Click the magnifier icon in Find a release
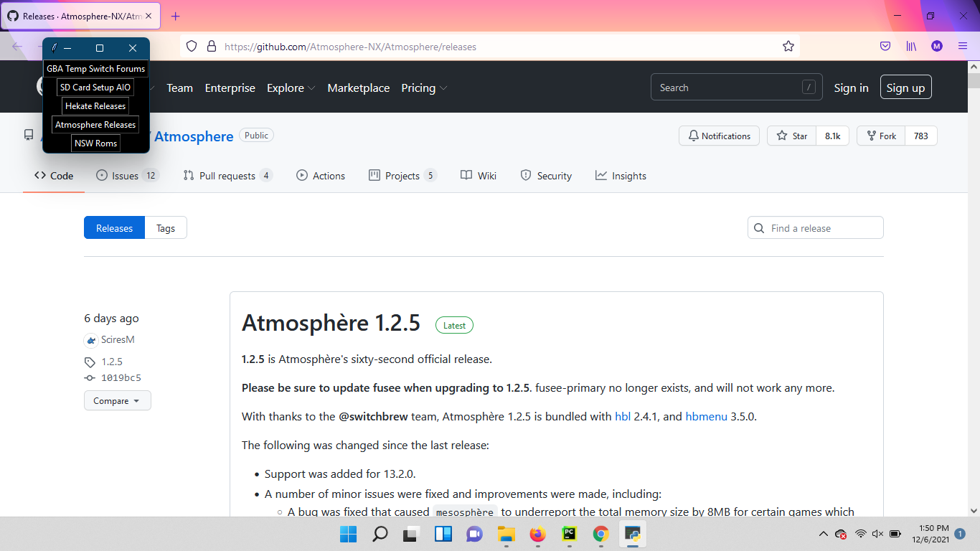Image resolution: width=980 pixels, height=551 pixels. coord(759,228)
